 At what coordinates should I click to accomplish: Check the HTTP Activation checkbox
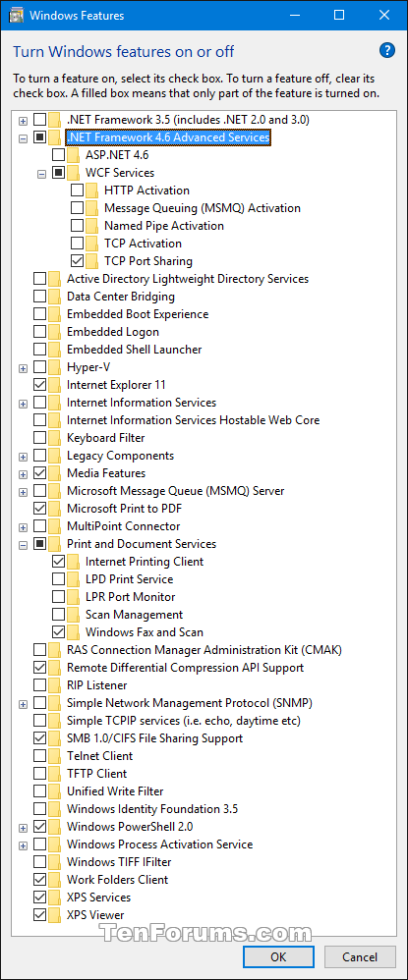click(77, 190)
